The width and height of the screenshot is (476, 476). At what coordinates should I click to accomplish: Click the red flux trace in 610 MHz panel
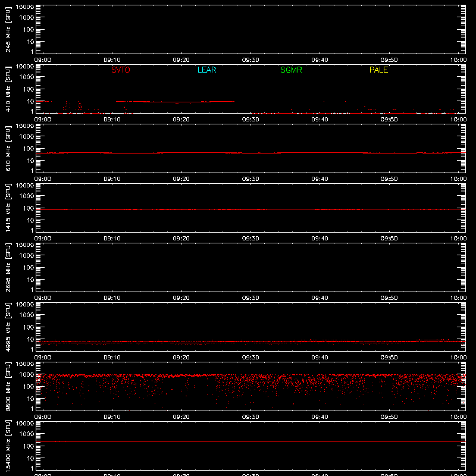pos(250,153)
